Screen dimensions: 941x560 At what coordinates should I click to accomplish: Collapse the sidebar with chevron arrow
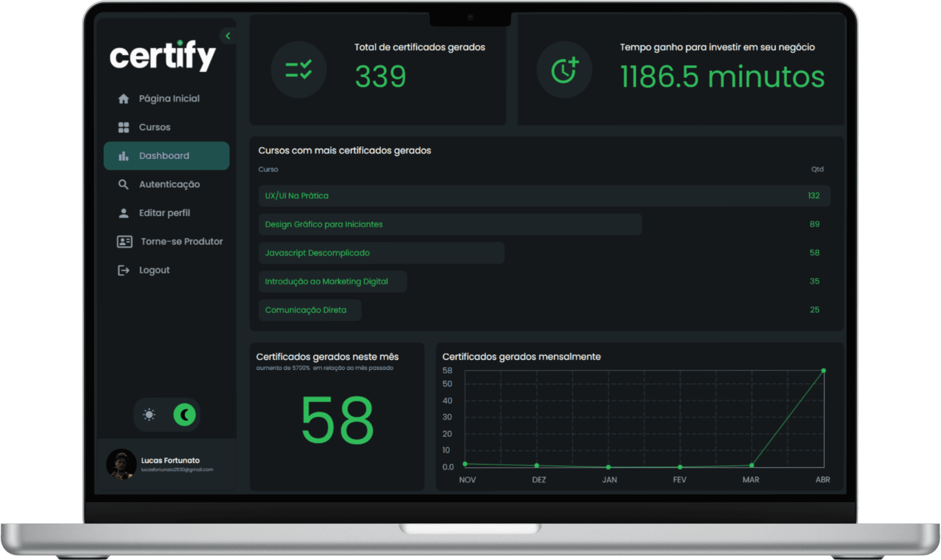coord(228,36)
